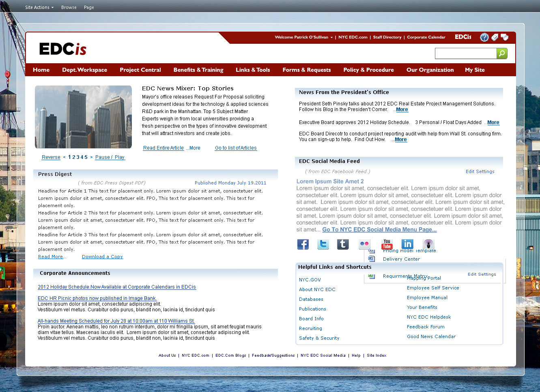This screenshot has width=540, height=392.
Task: Open Links & Tools navigation item
Action: 253,70
